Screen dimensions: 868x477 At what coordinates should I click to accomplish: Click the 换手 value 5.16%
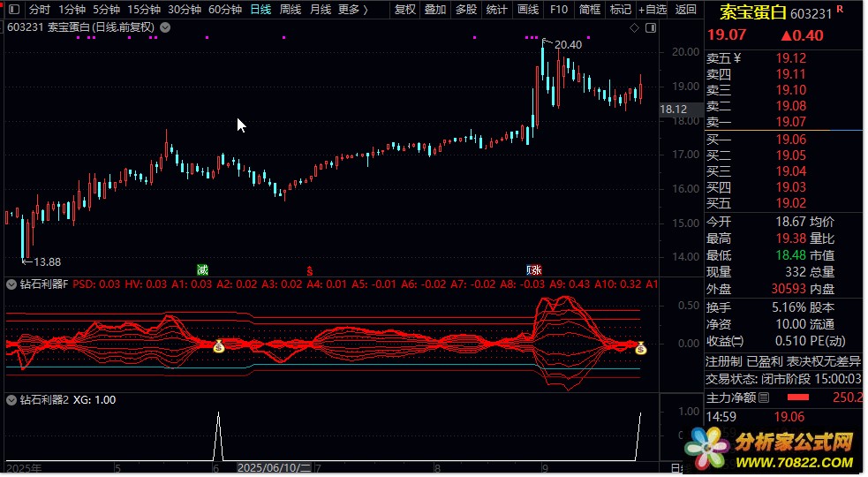(789, 307)
